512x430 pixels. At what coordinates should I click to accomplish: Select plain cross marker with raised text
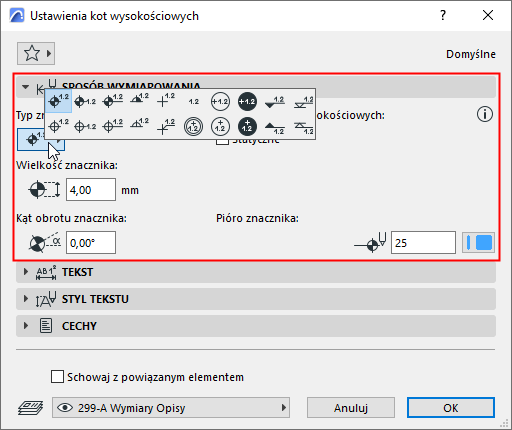click(x=166, y=101)
